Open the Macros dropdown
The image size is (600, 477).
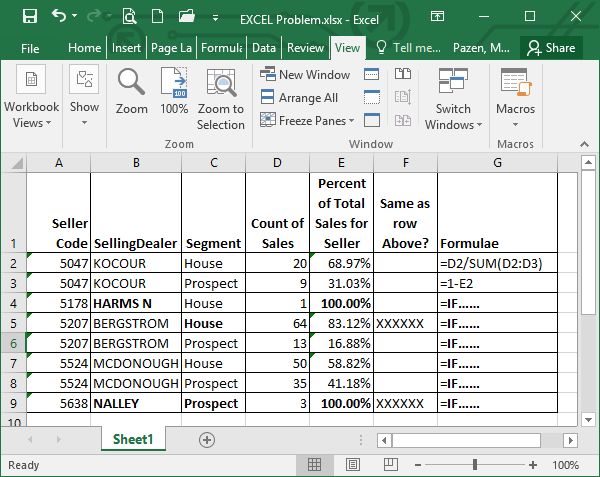point(515,98)
